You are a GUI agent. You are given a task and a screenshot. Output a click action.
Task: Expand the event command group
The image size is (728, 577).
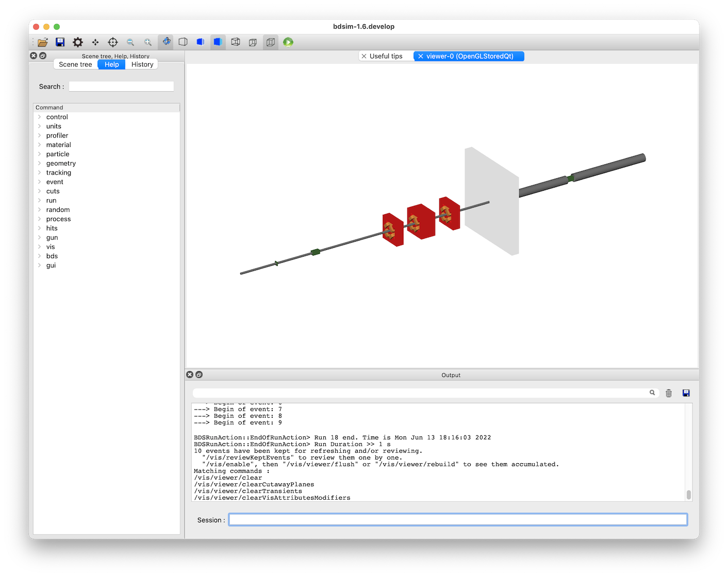(39, 182)
